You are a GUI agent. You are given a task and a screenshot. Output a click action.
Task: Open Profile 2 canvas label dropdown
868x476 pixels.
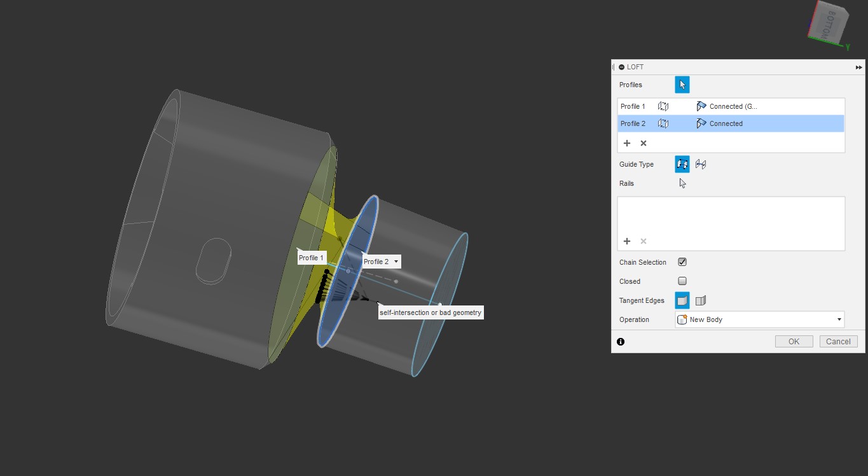(x=396, y=262)
